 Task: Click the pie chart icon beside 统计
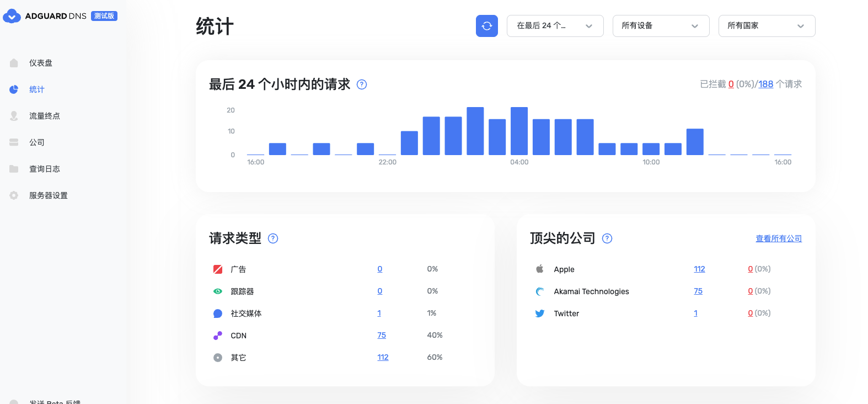coord(14,89)
